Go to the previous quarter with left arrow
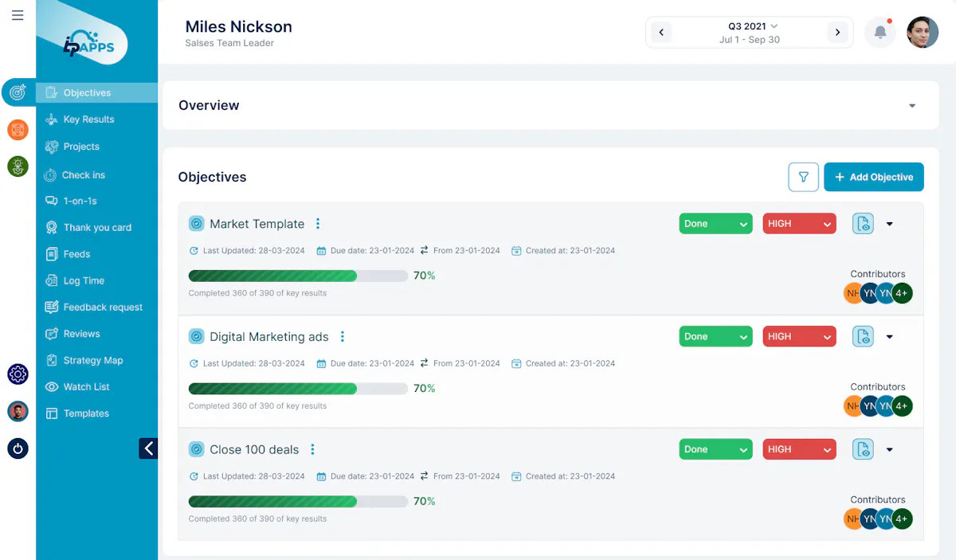Screen dimensions: 956x560 coord(660,33)
